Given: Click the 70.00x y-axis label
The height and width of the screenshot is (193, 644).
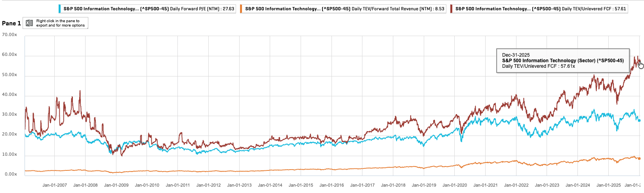Looking at the screenshot, I should click(10, 35).
